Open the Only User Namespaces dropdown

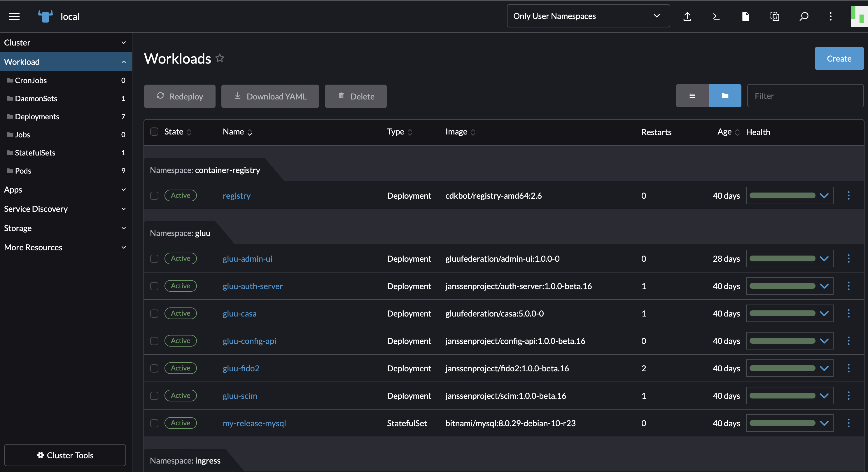(588, 16)
